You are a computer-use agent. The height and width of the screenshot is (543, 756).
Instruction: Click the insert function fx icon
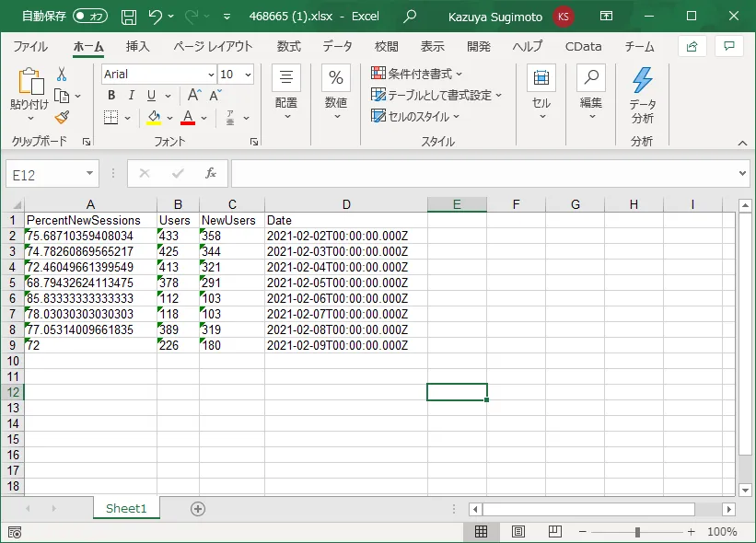pos(210,173)
